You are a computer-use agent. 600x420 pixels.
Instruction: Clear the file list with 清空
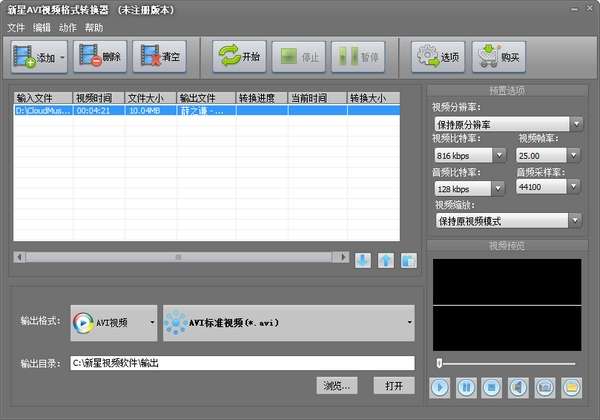click(160, 57)
